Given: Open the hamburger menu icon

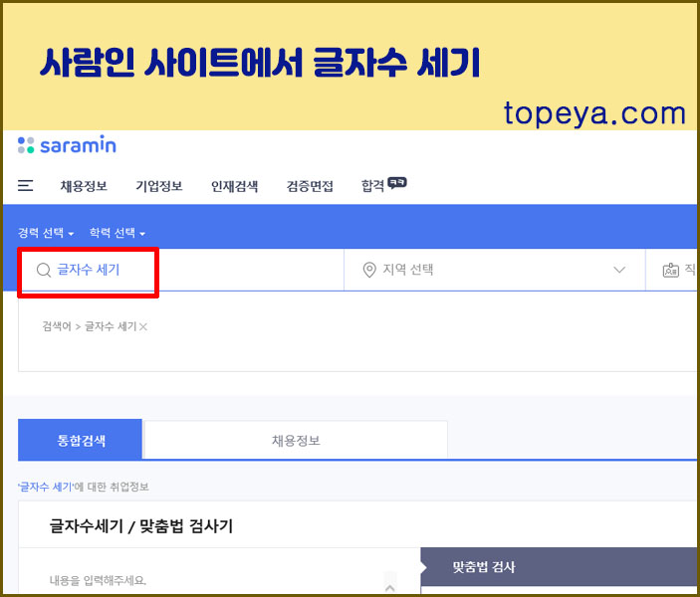Looking at the screenshot, I should pos(25,186).
